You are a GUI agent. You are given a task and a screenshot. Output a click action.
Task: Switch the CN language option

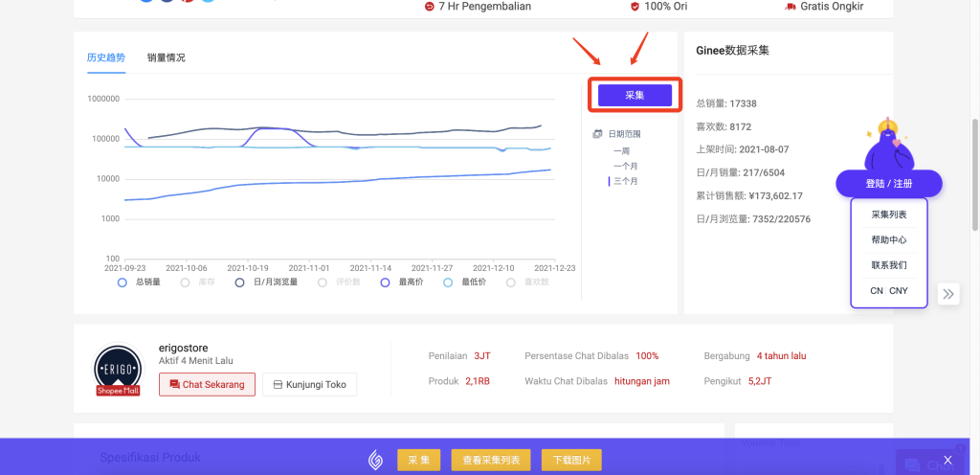(877, 290)
